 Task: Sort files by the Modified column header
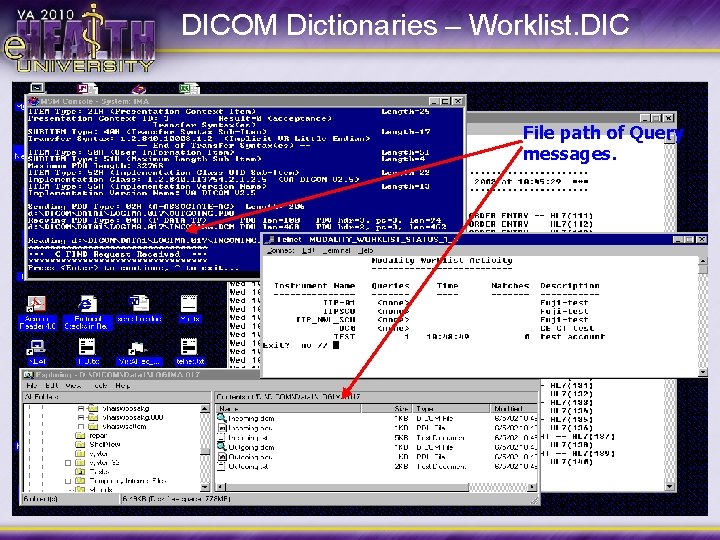[x=513, y=408]
